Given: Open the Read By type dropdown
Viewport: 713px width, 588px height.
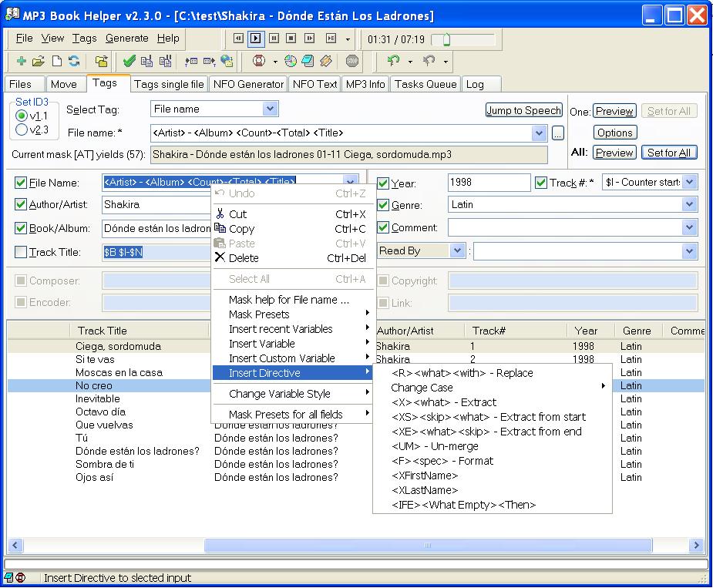Looking at the screenshot, I should (457, 250).
